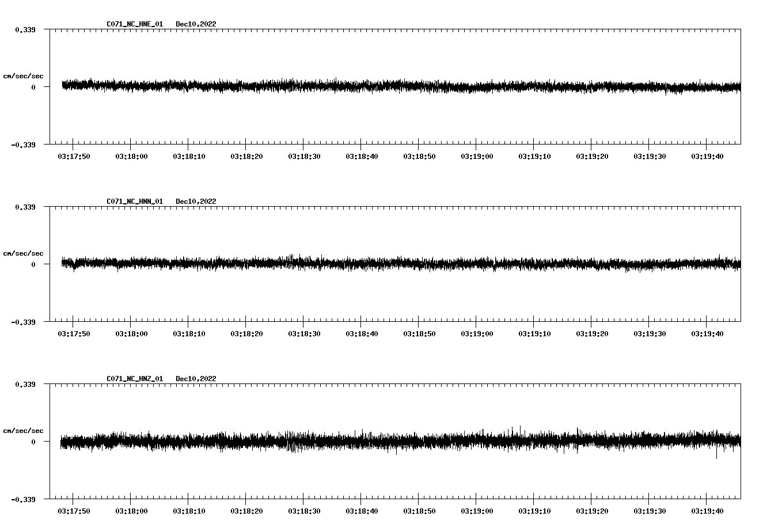
Task: Click the 03:18:10 timestamp on middle axis
Action: pos(188,333)
